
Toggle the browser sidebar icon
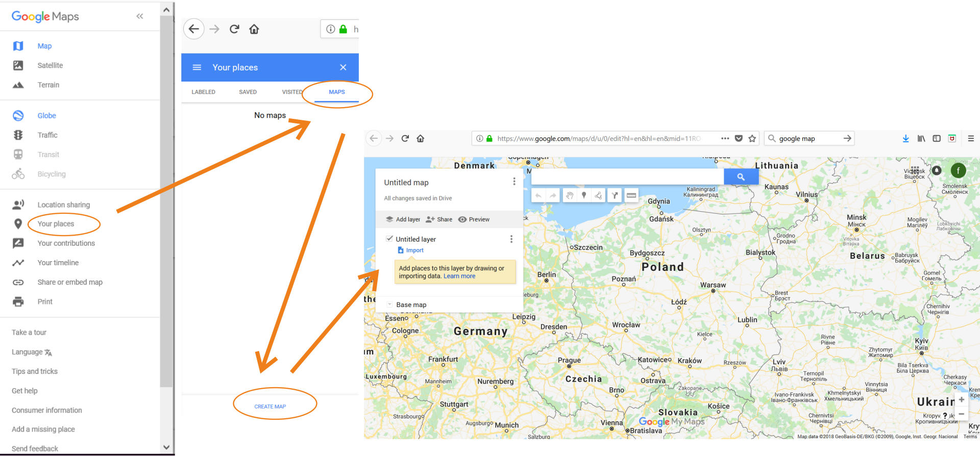(937, 138)
